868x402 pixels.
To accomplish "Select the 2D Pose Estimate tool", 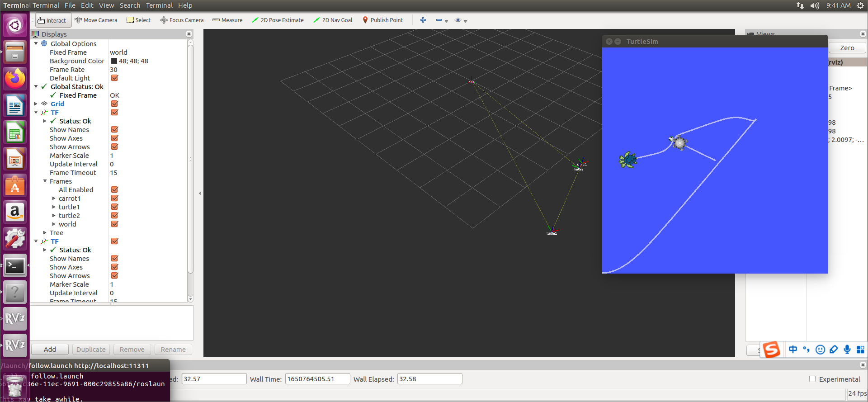I will click(x=278, y=20).
